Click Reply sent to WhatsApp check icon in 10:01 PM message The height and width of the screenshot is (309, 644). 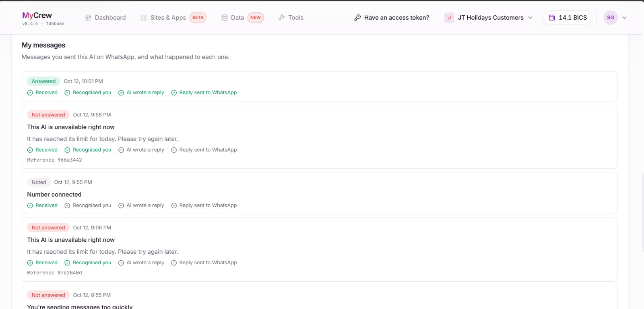pyautogui.click(x=174, y=93)
